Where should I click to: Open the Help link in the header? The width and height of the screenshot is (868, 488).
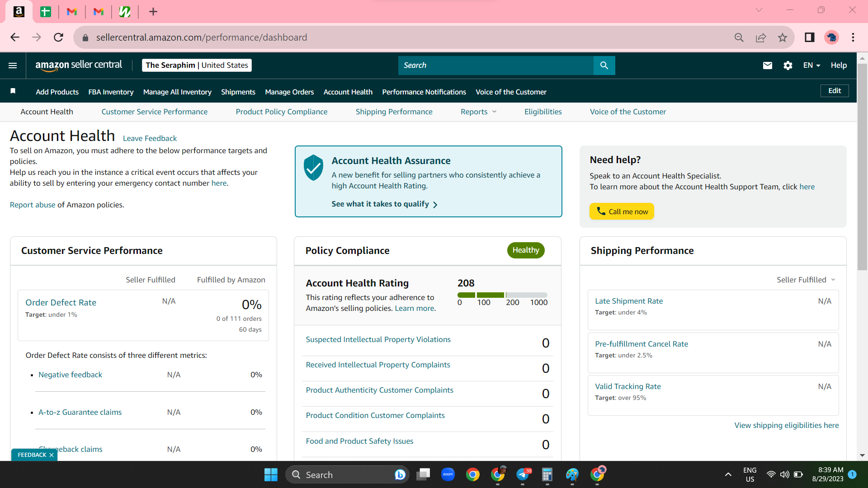(839, 66)
